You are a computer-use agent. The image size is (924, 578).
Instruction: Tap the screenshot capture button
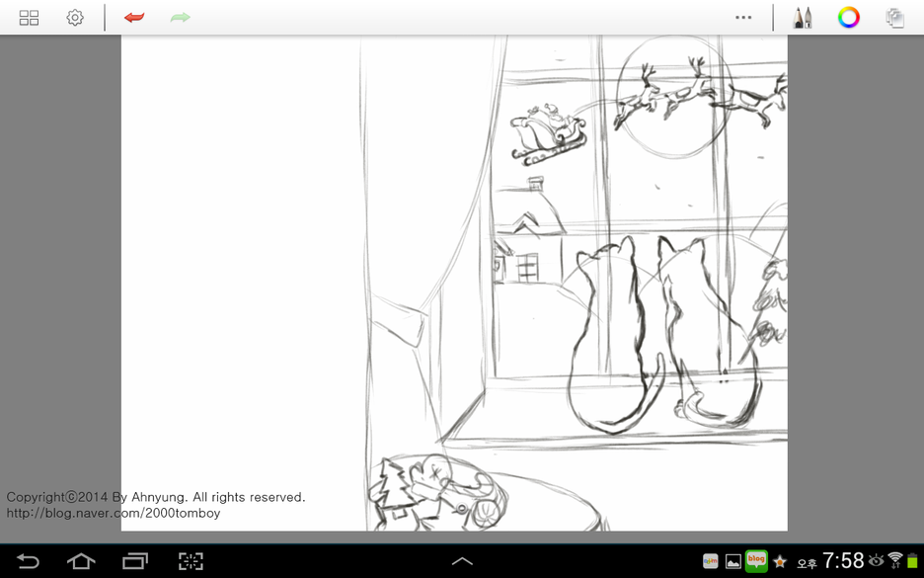point(191,561)
